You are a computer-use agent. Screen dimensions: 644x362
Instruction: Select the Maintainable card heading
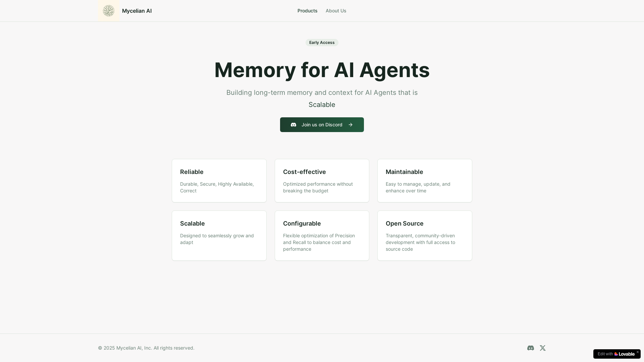(x=405, y=172)
